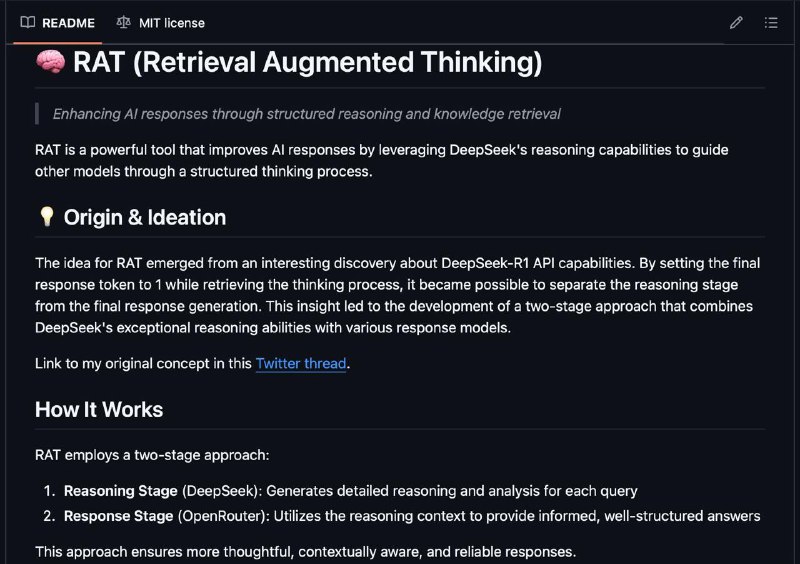Viewport: 800px width, 564px height.
Task: Click the paragraph starting 'The idea for RAT emerged'
Action: (397, 295)
